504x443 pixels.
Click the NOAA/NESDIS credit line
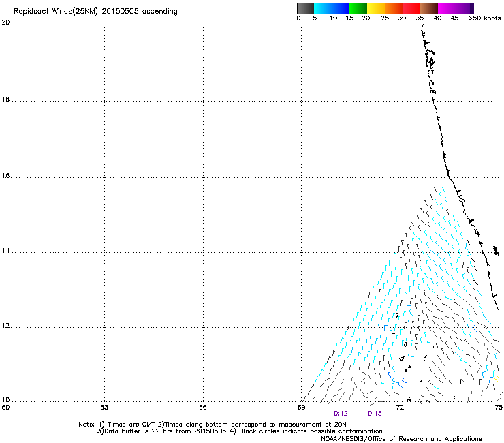pos(401,439)
